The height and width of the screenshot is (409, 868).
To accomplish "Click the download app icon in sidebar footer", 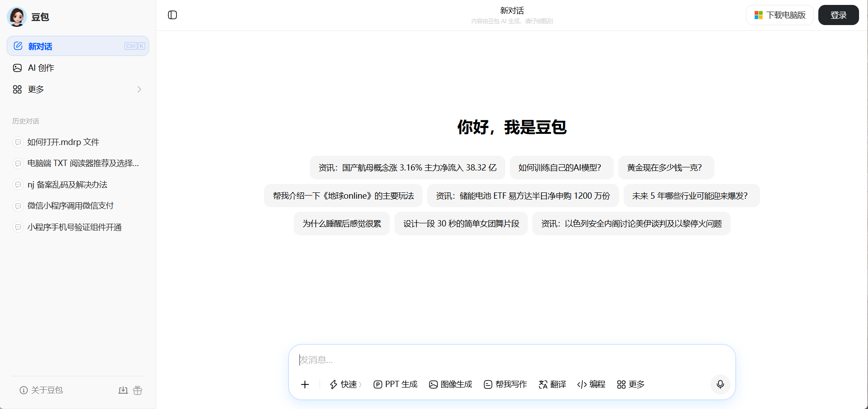I will point(123,390).
